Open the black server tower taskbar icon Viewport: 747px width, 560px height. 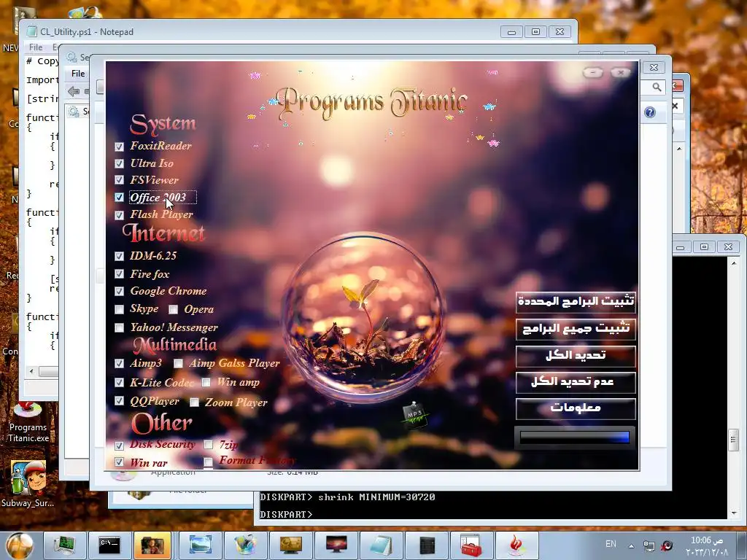coord(426,545)
